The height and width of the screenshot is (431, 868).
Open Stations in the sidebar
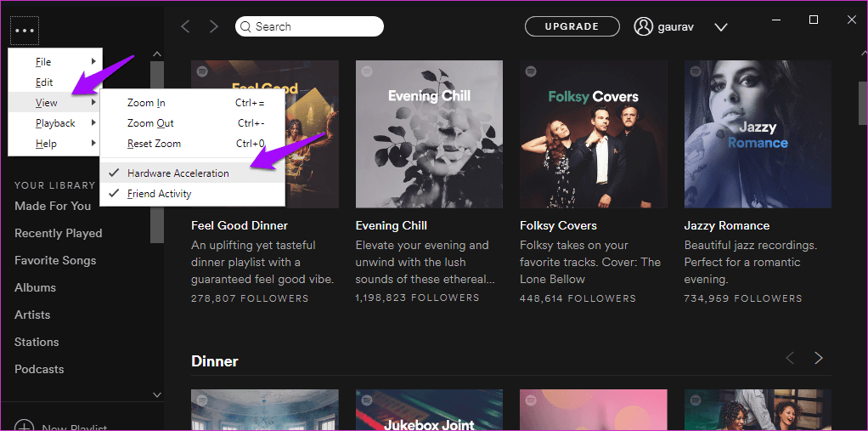point(37,342)
